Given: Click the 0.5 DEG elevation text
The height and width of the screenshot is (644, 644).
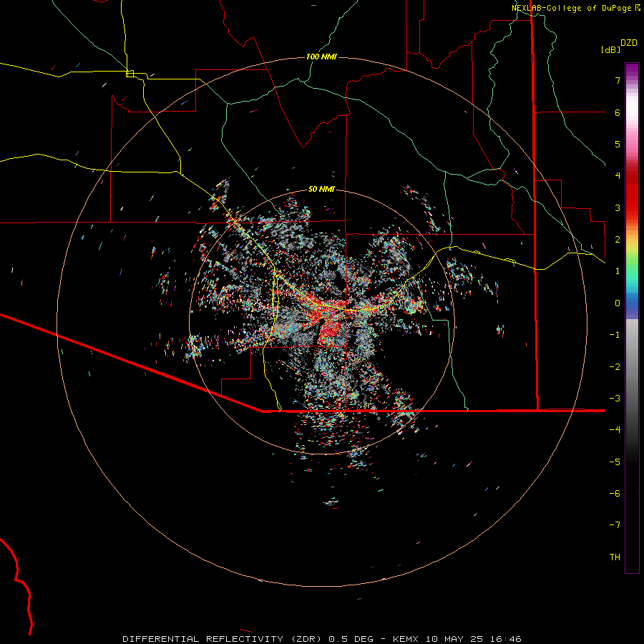Looking at the screenshot, I should pos(351,639).
